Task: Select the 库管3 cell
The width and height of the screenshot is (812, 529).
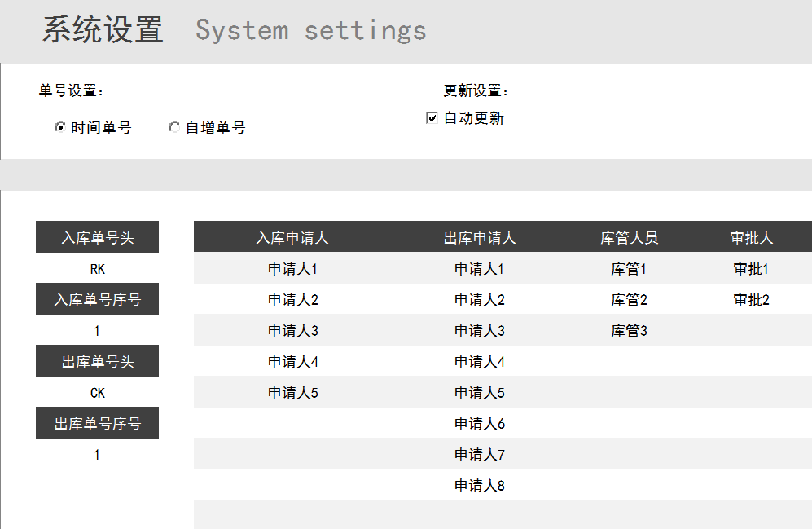Action: click(630, 331)
